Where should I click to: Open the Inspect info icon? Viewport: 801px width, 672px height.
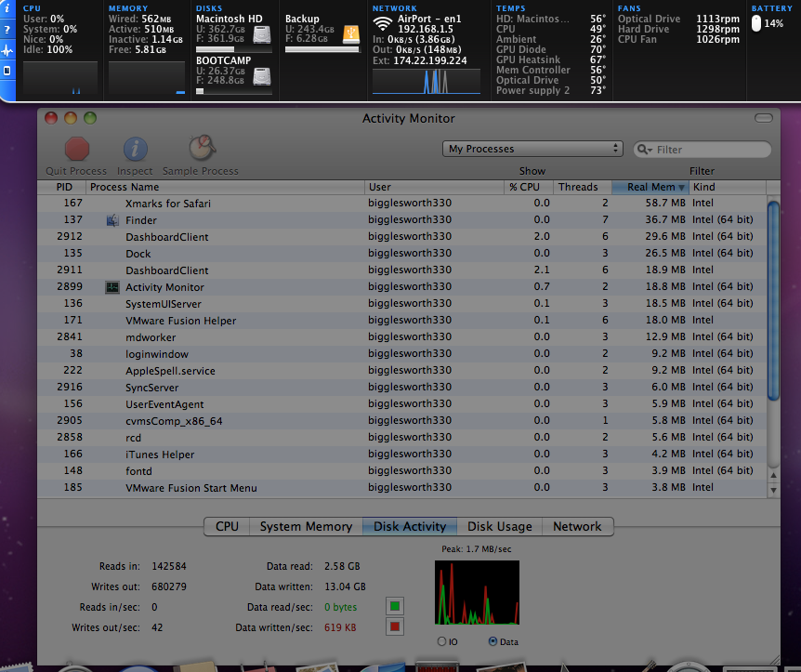point(136,150)
